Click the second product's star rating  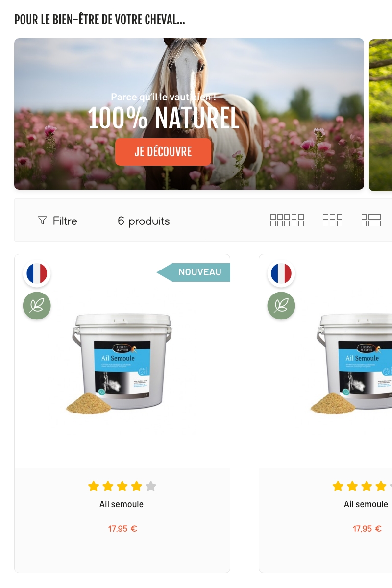point(362,486)
